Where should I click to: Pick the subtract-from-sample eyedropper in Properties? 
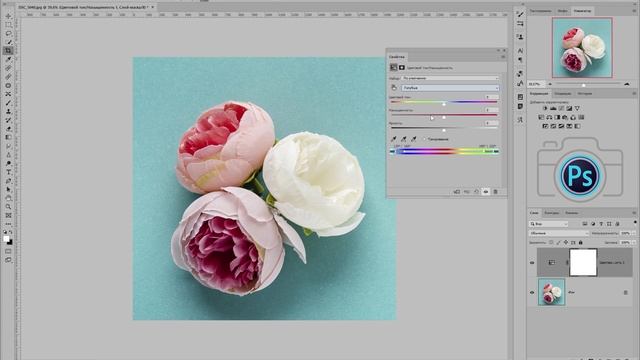pyautogui.click(x=414, y=139)
